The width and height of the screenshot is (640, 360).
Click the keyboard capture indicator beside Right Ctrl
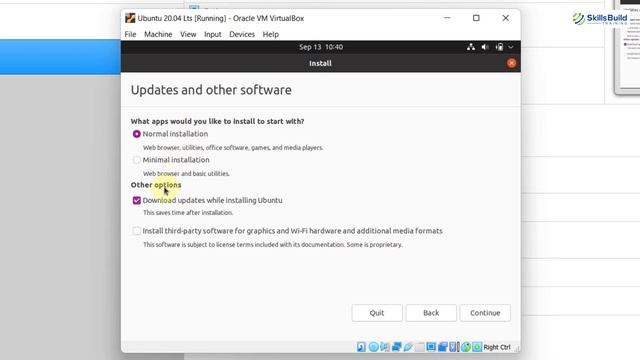[477, 347]
